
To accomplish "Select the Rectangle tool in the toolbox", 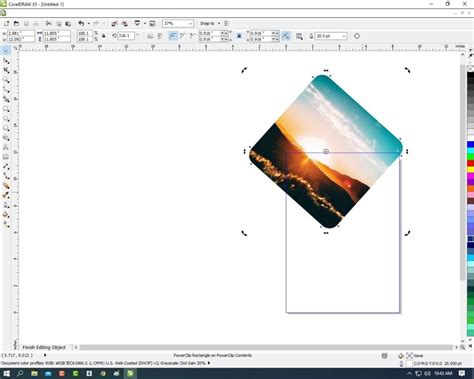I will point(6,109).
